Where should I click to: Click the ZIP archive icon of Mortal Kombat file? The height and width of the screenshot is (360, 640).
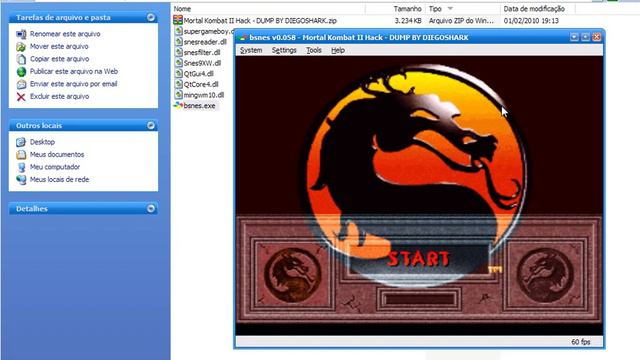coord(178,20)
